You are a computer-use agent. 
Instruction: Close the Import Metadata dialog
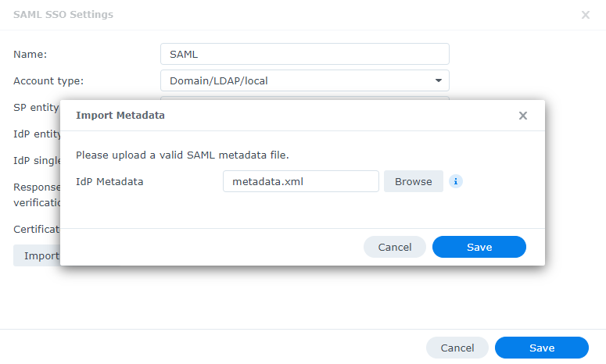(523, 116)
